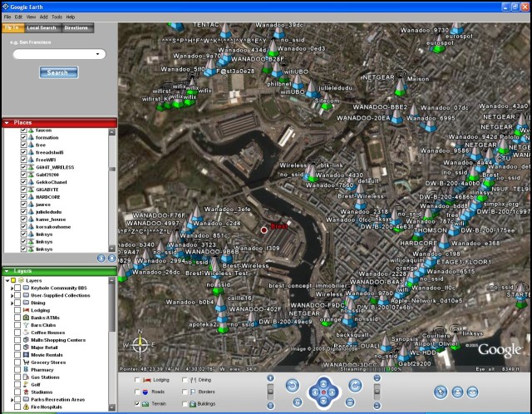Click the email view envelope icon

coord(472,392)
